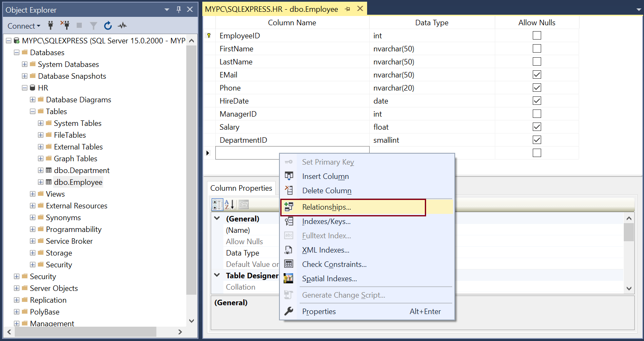Click the empty Column Name input cell
Viewport: 644px width, 341px height.
[292, 153]
